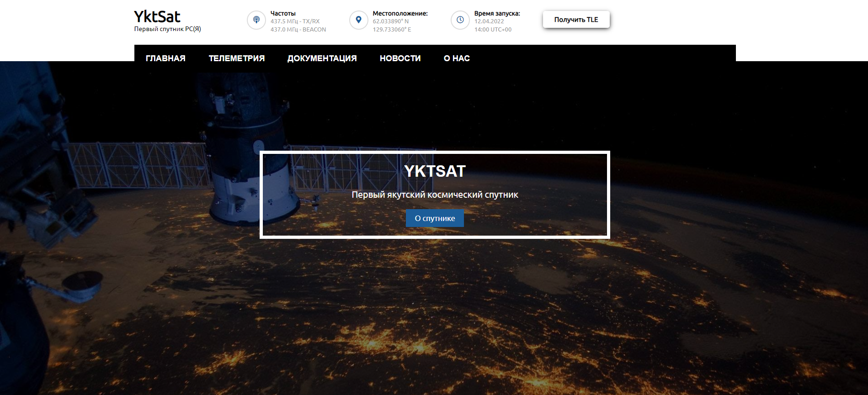Click the 62.033890° N latitude text
The image size is (868, 395).
coord(391,21)
